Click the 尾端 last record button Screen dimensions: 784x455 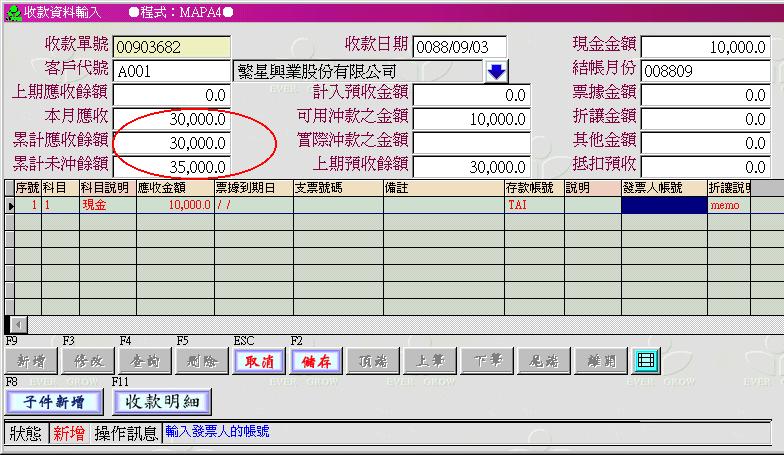pos(545,362)
